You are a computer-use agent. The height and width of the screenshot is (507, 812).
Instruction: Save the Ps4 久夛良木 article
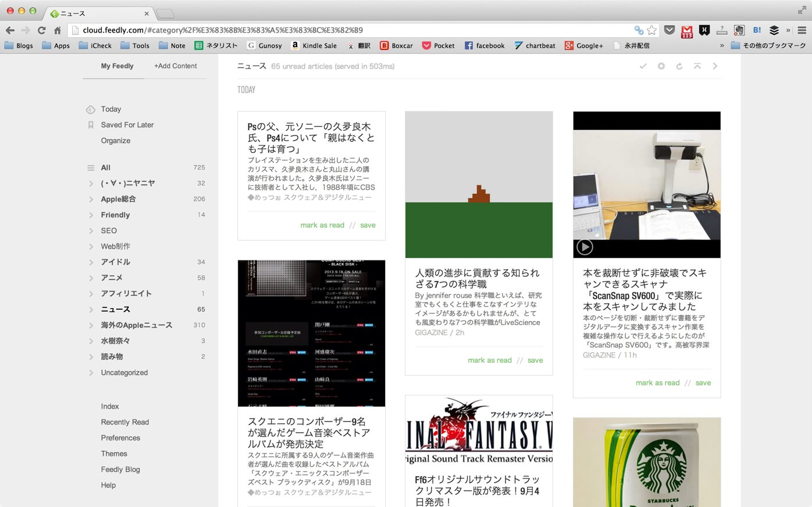pyautogui.click(x=368, y=225)
